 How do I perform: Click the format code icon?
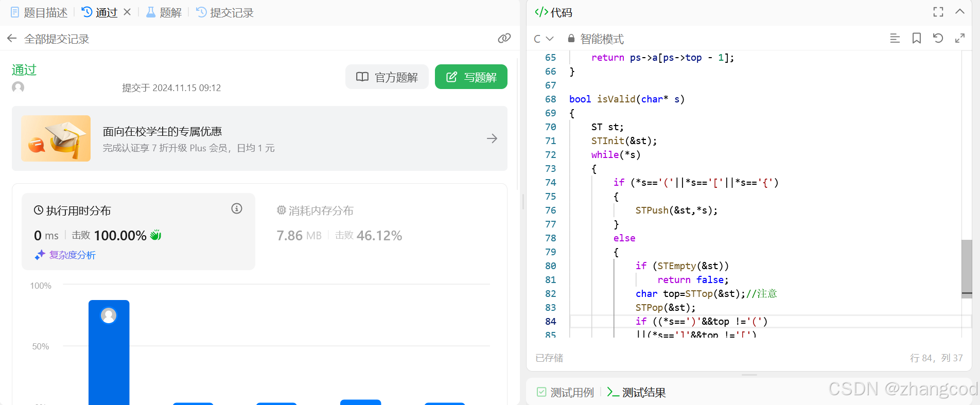pos(895,38)
